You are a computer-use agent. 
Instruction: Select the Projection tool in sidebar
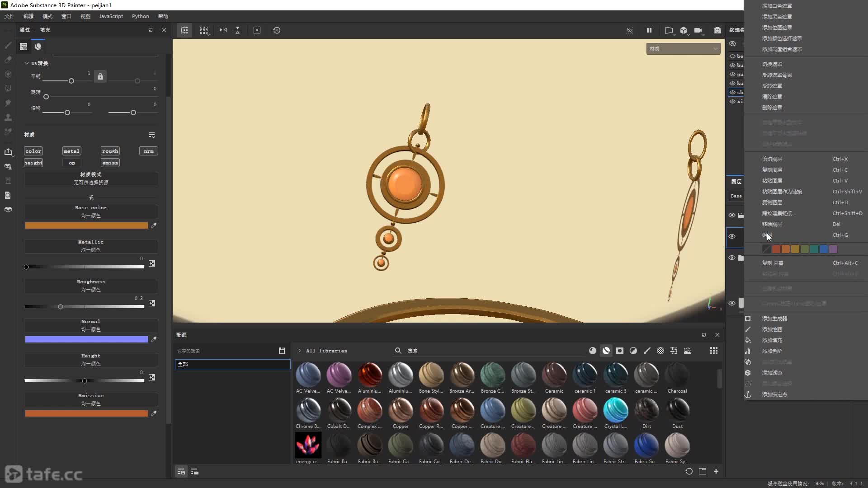(8, 74)
